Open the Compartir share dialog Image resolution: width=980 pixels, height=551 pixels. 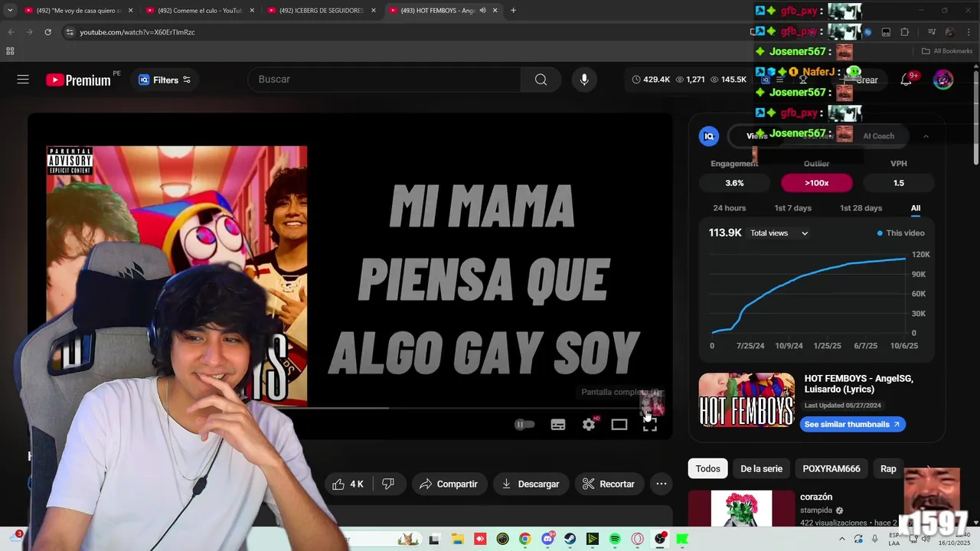(449, 484)
